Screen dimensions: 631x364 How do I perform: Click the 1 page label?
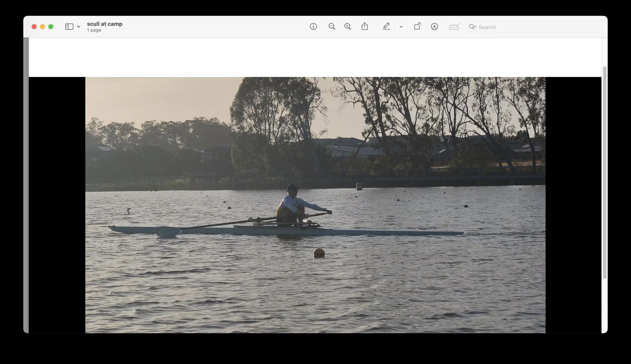(94, 30)
